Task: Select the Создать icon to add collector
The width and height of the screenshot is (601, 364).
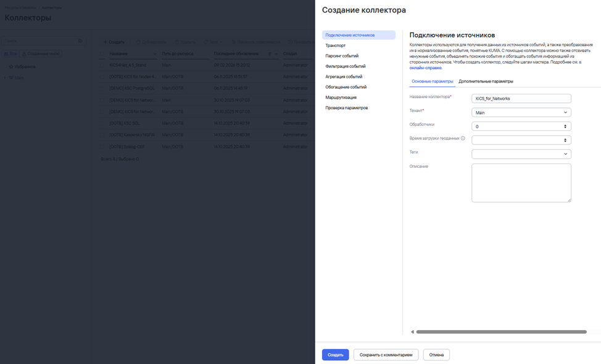Action: (x=106, y=41)
